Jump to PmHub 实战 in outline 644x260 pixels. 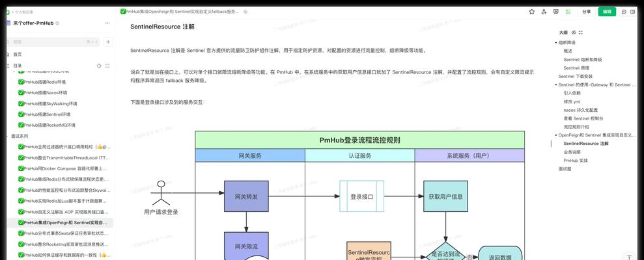click(x=576, y=161)
